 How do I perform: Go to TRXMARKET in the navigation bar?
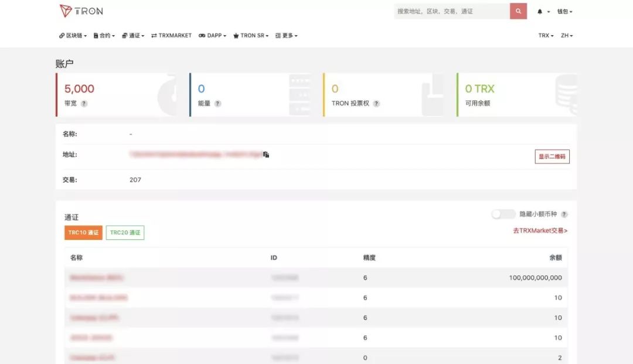click(x=171, y=36)
